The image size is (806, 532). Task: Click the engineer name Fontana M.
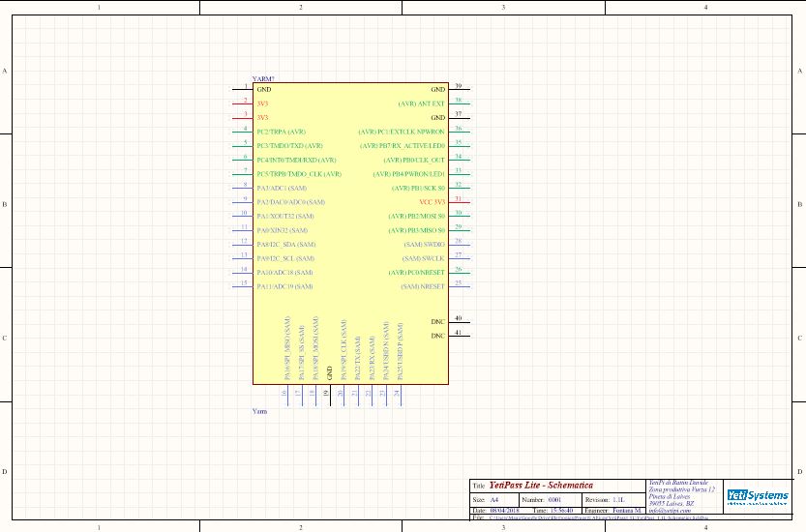[627, 511]
